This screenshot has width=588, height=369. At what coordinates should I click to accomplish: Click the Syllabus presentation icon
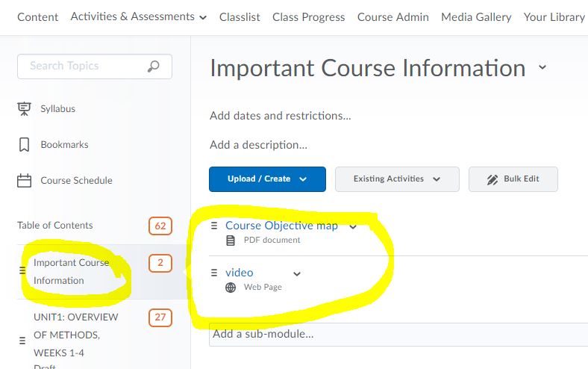(x=24, y=109)
